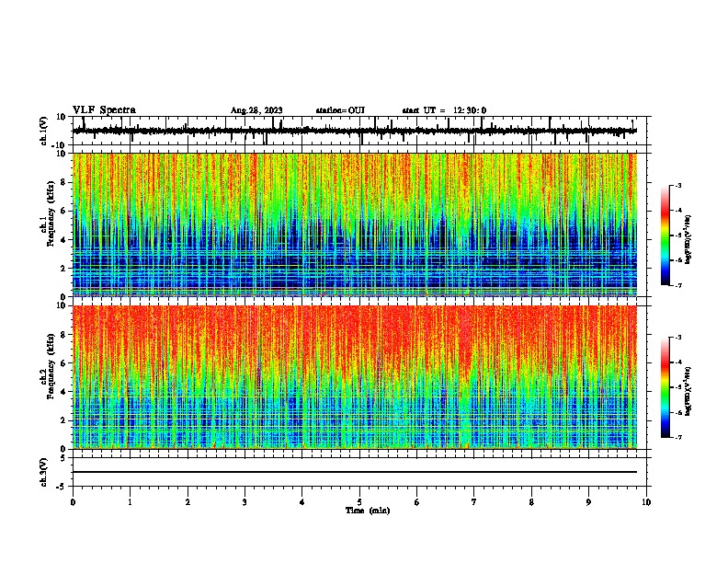The width and height of the screenshot is (728, 563).
Task: Click the "2" kHz tick of ch.2 spectrogram
Action: tap(63, 420)
